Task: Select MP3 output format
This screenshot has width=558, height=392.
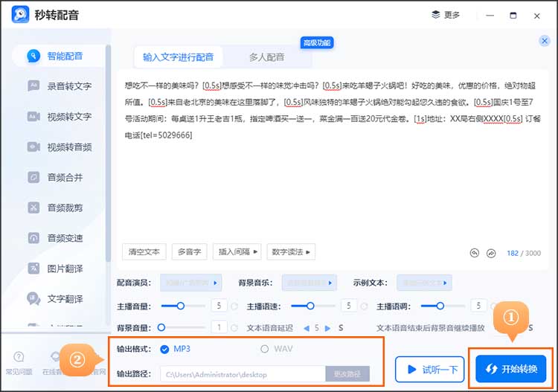Action: pyautogui.click(x=165, y=349)
